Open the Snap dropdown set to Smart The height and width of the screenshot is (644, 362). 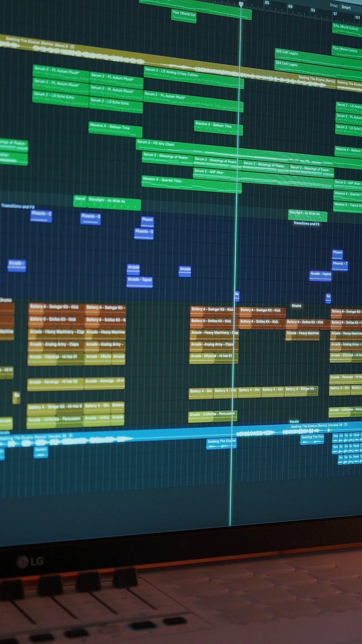pyautogui.click(x=351, y=8)
